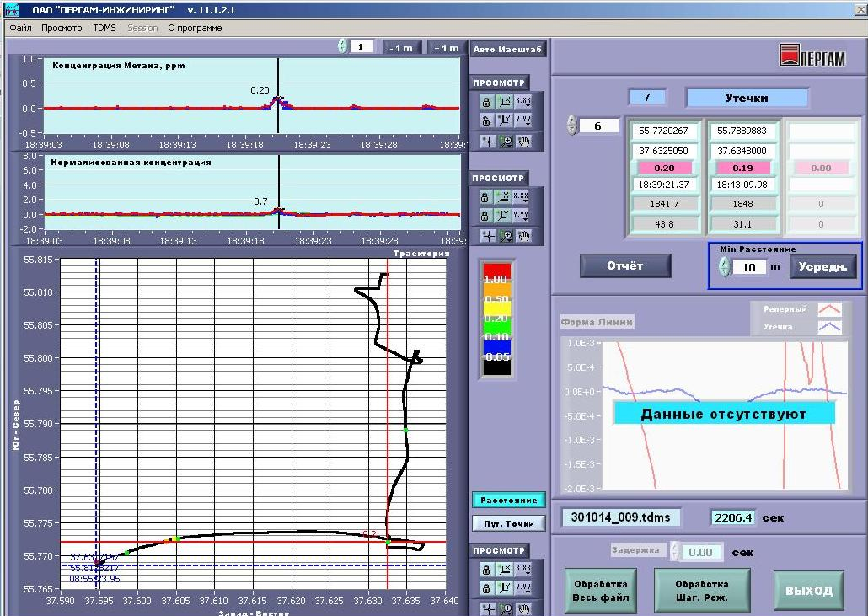Click the +1 m button

tap(446, 47)
